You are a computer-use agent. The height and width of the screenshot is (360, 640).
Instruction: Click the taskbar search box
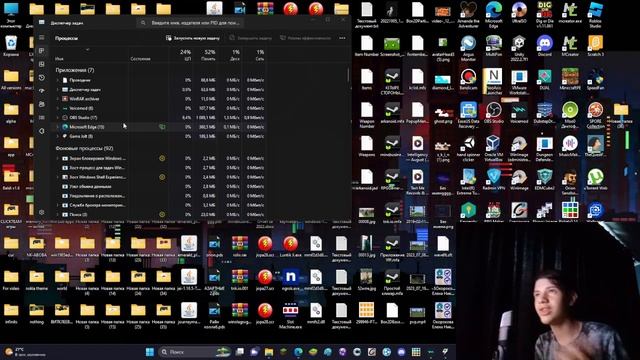coord(194,352)
